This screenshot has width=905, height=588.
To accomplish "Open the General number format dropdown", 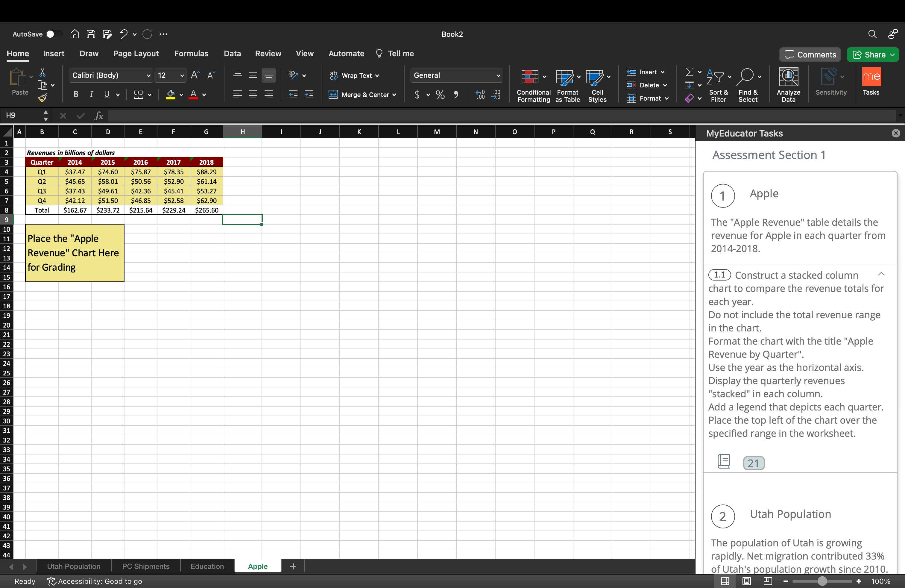I will click(498, 76).
